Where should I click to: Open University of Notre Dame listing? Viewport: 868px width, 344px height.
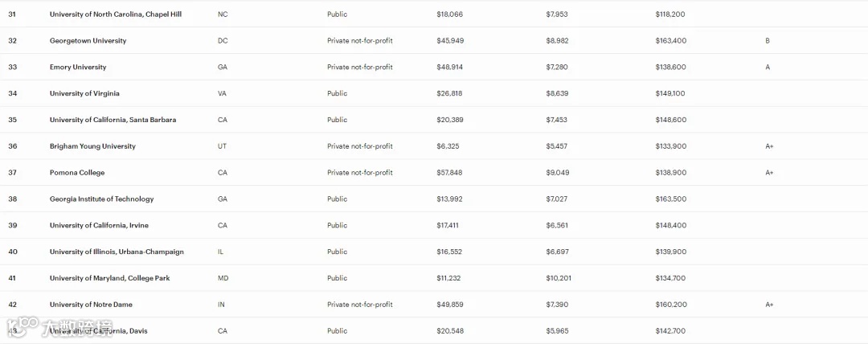tap(91, 305)
